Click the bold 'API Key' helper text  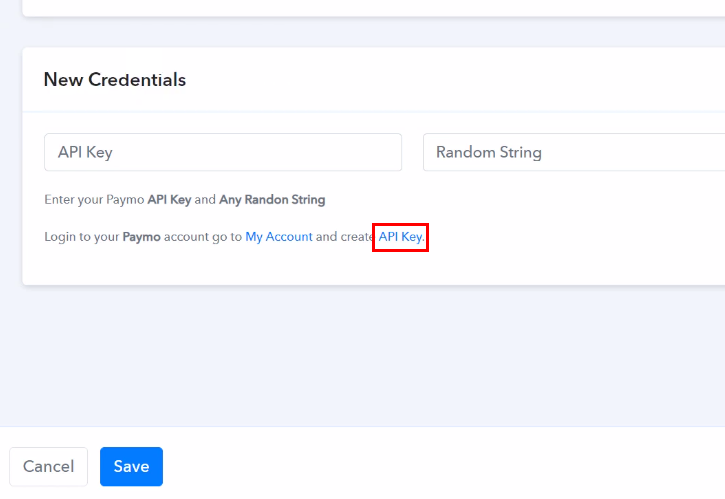[169, 199]
